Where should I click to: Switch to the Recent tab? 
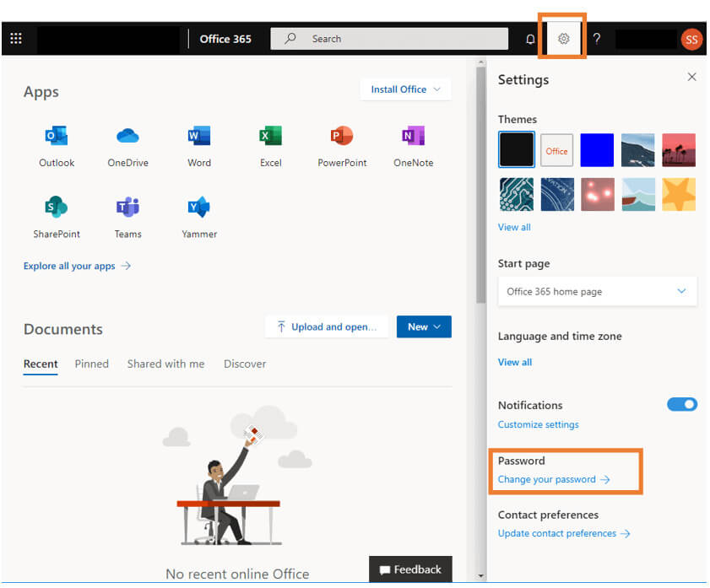[41, 364]
